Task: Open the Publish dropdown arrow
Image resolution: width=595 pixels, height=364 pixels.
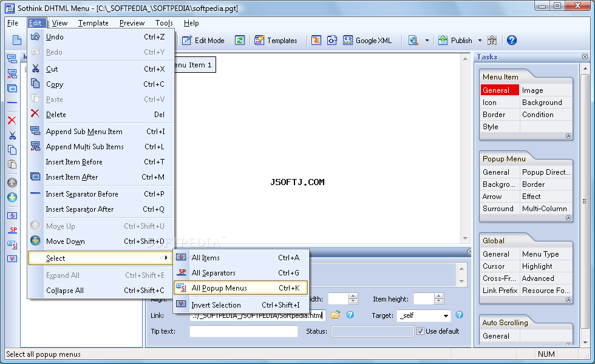Action: tap(480, 40)
